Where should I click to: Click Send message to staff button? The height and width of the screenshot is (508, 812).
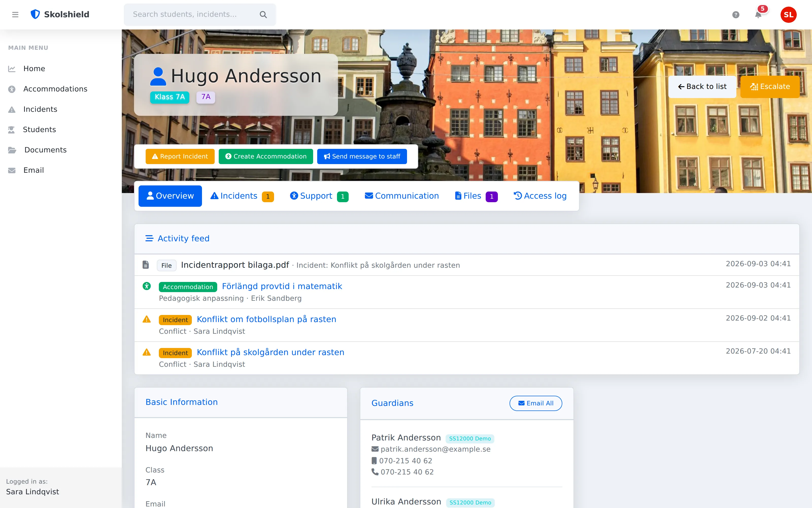[362, 156]
